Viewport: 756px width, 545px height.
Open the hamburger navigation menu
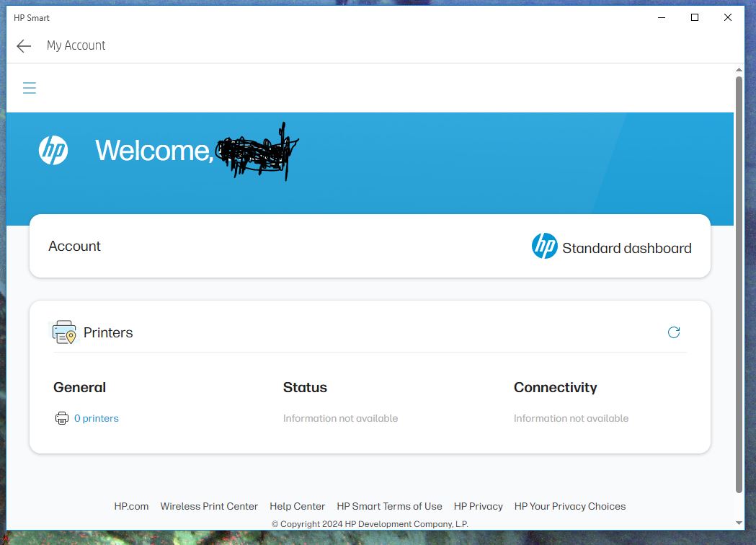coord(30,87)
